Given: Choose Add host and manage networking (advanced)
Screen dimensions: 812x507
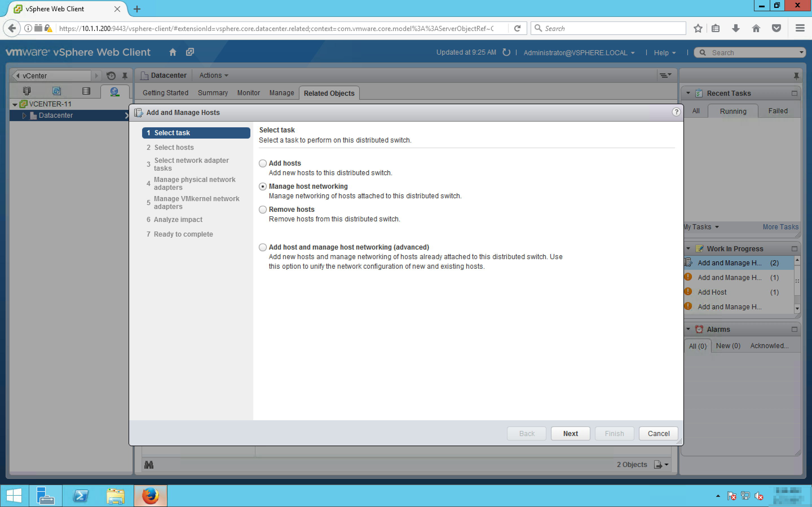Looking at the screenshot, I should (x=263, y=247).
